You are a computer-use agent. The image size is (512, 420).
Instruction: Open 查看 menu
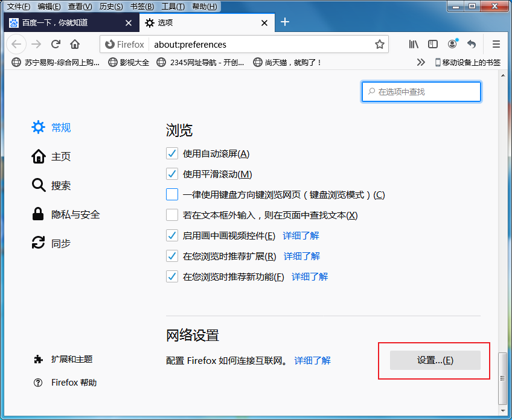click(80, 6)
